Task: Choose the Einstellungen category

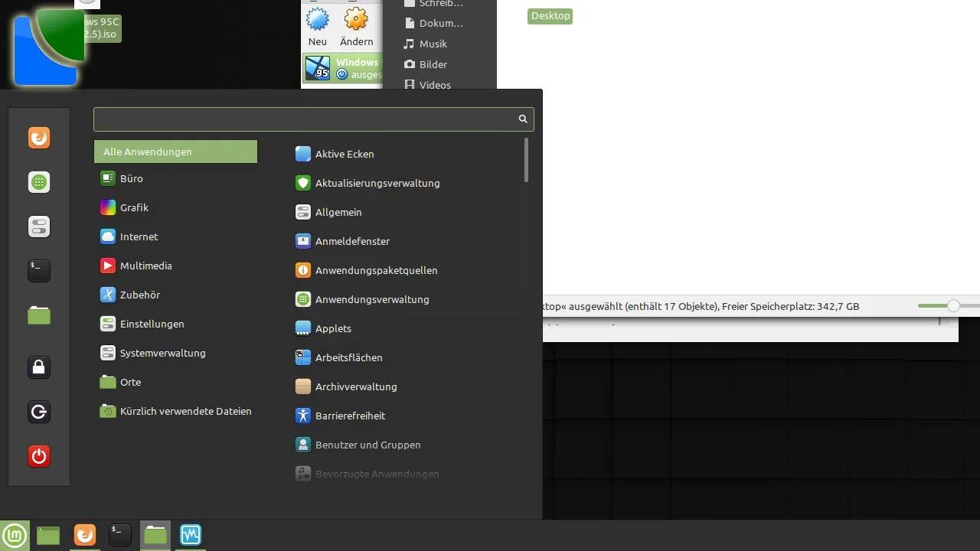Action: (152, 324)
